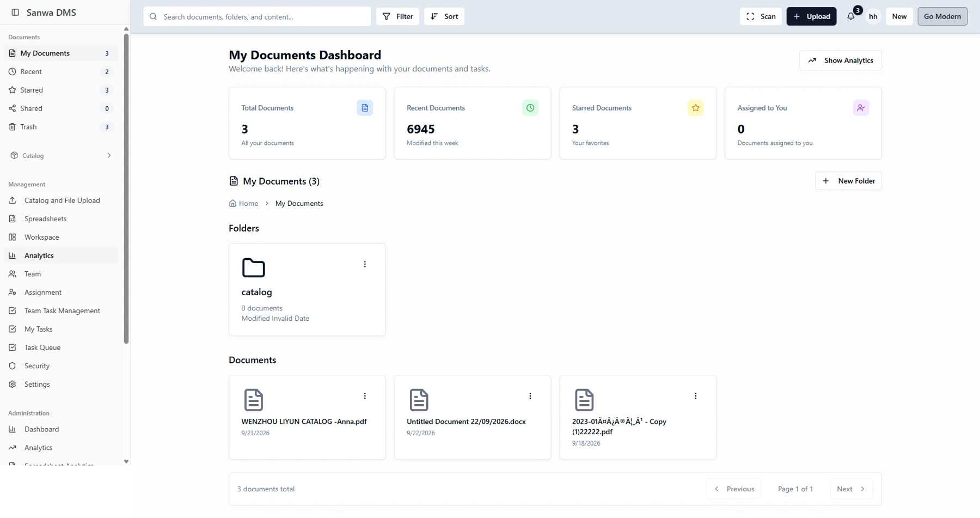Open Team Task Management

[61, 310]
